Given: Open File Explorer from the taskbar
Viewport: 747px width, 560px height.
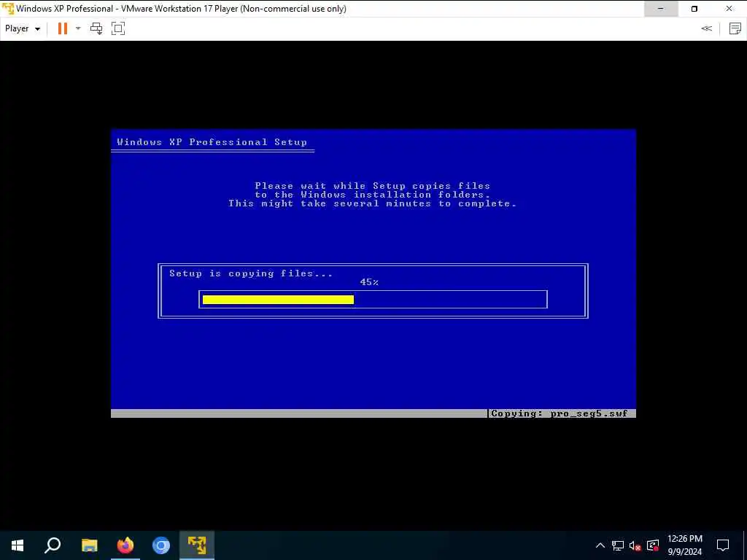Looking at the screenshot, I should [x=89, y=545].
